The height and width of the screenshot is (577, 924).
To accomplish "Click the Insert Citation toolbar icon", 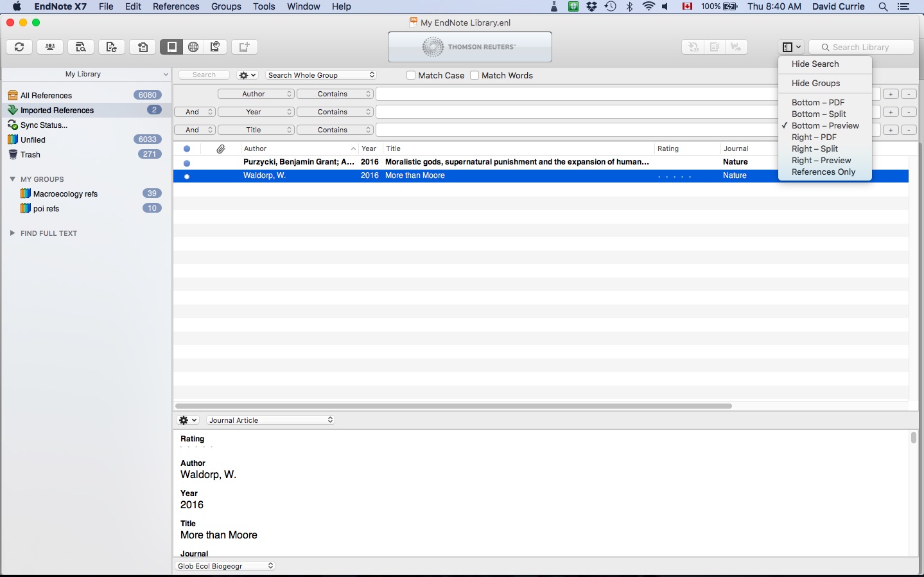I will [693, 47].
